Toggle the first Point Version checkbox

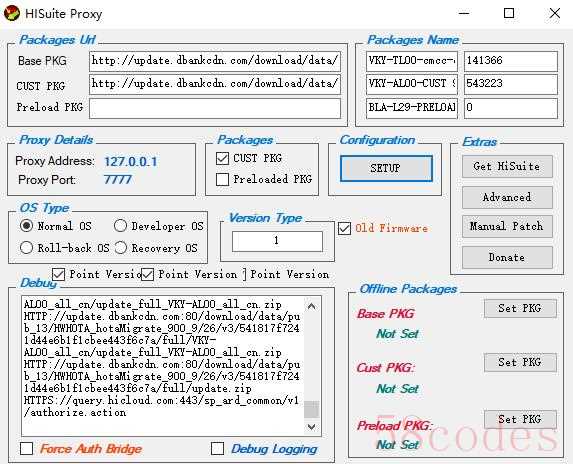click(x=58, y=274)
